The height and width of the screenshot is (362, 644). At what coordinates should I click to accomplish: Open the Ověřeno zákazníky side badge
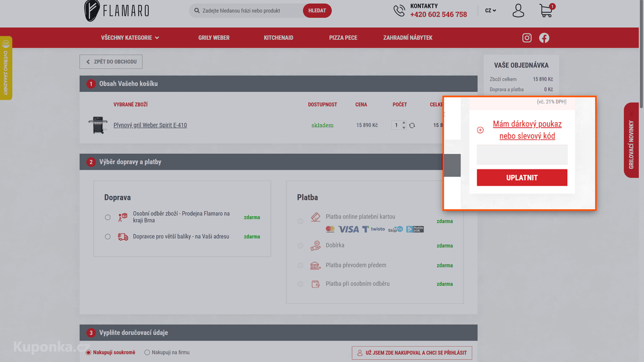pyautogui.click(x=6, y=68)
